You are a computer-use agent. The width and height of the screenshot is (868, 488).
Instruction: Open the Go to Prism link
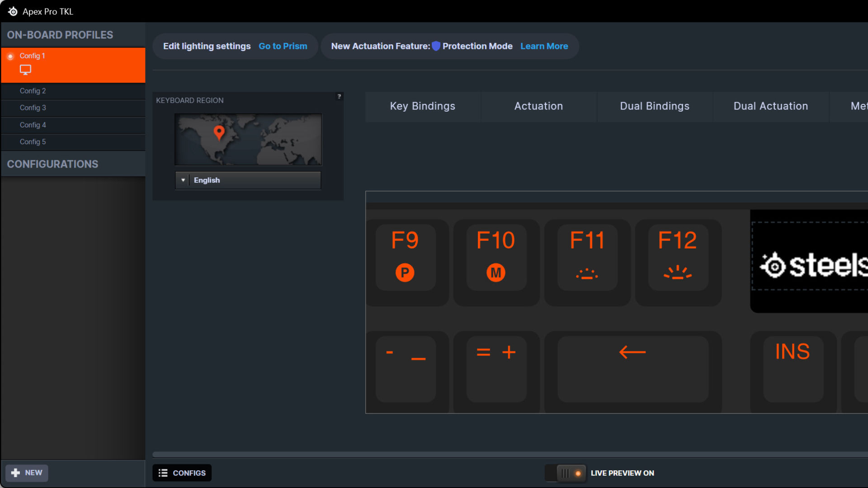(x=283, y=47)
